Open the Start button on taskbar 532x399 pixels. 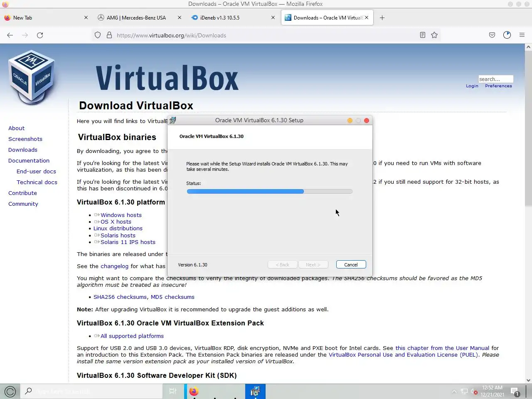pos(10,391)
